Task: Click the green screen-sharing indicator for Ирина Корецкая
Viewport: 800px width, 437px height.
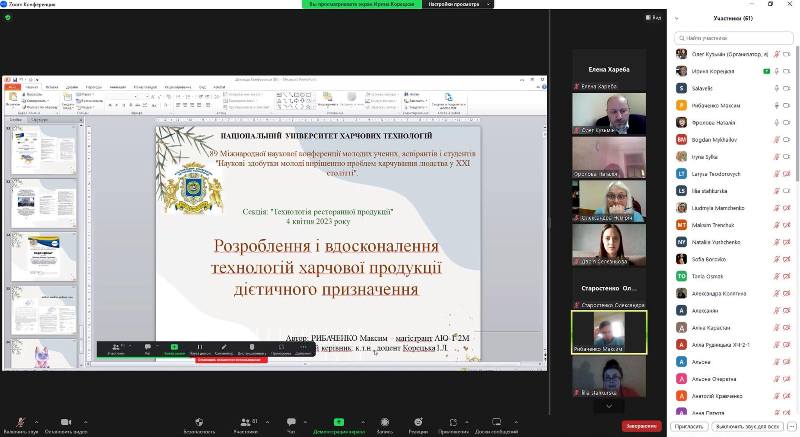Action: [766, 71]
